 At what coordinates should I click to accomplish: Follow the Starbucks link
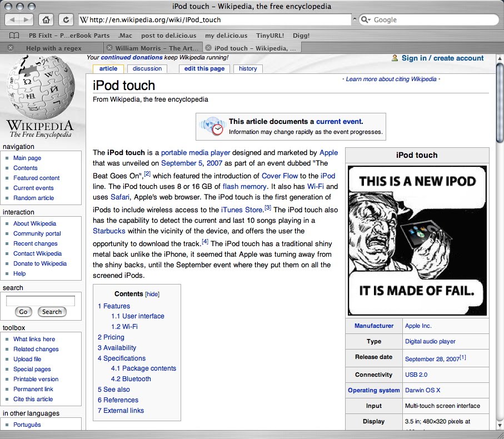[109, 231]
